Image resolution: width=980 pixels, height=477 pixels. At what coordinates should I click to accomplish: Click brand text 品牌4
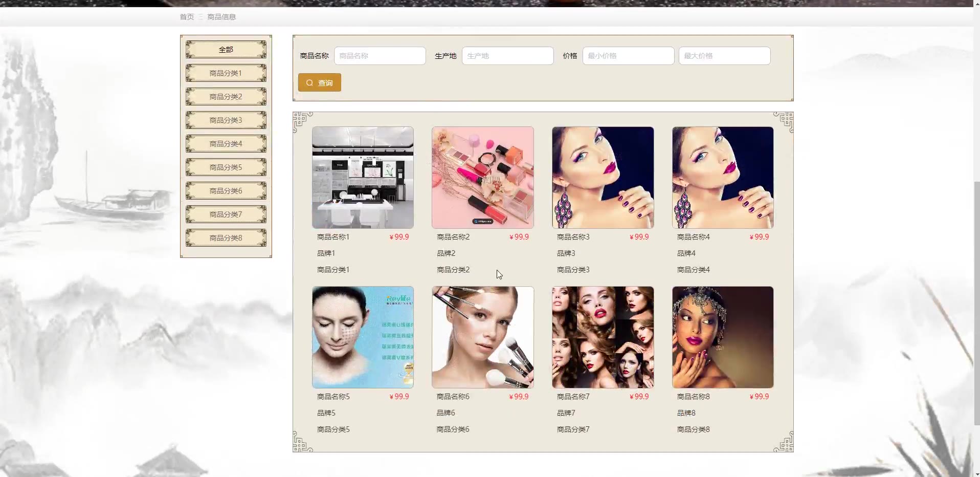(x=686, y=253)
